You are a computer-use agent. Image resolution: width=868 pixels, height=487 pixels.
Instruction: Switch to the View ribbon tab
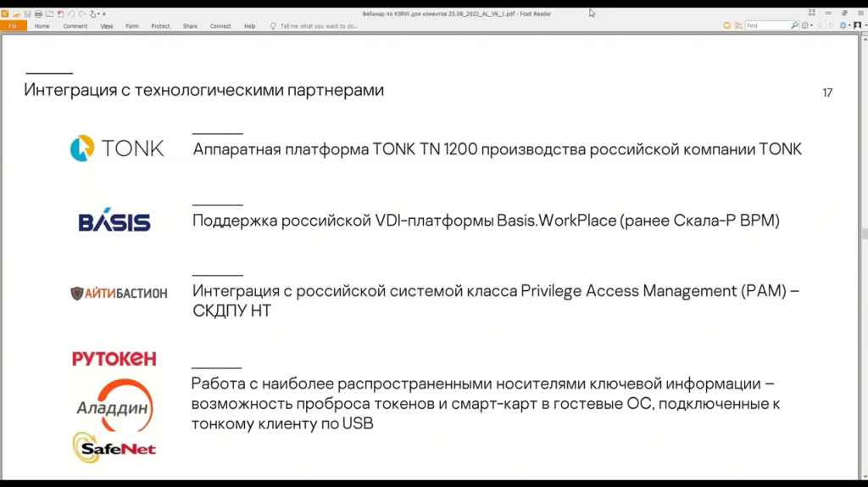pyautogui.click(x=107, y=26)
